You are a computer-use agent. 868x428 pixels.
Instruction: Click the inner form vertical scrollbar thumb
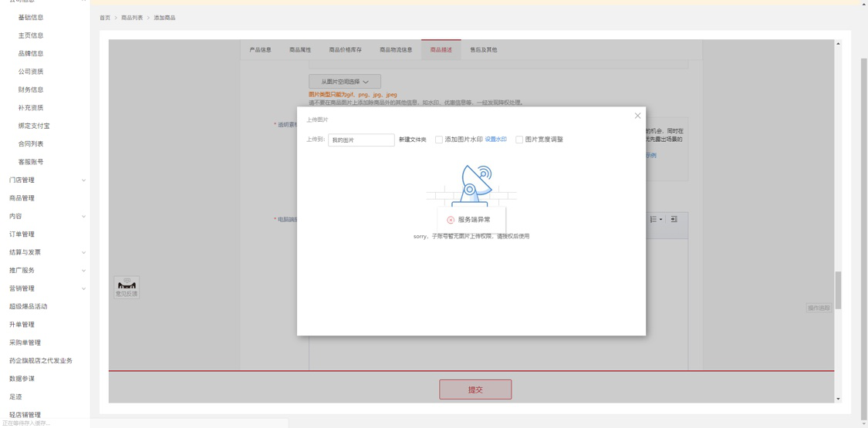click(838, 290)
